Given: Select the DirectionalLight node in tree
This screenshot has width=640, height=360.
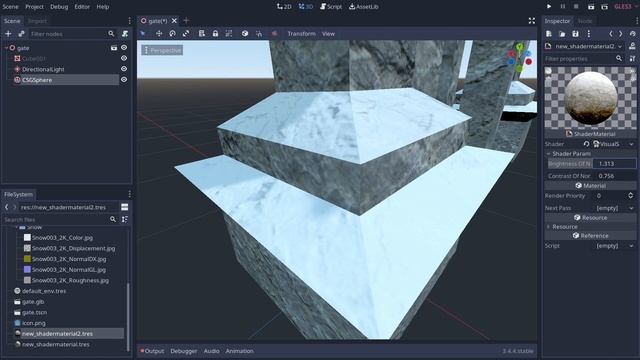Looking at the screenshot, I should click(x=43, y=69).
